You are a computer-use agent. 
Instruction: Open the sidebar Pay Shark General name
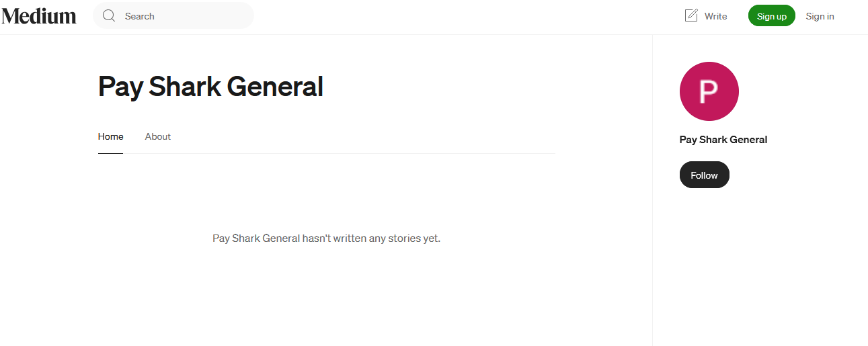click(x=723, y=140)
